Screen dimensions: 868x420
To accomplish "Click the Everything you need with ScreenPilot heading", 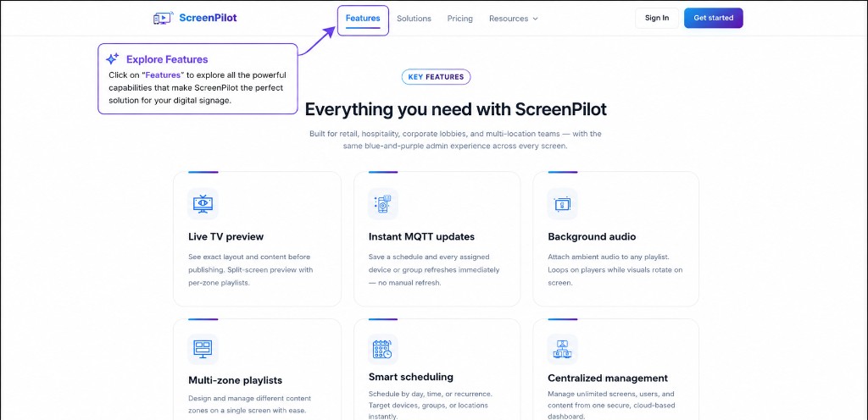I will pyautogui.click(x=455, y=109).
